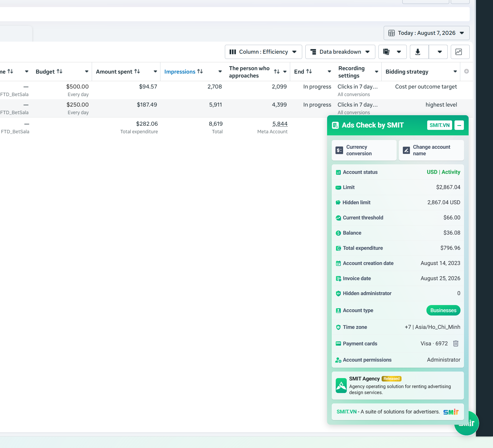
Task: Click the Time zone Asia/Ho_Chi_Minh value
Action: (432, 327)
